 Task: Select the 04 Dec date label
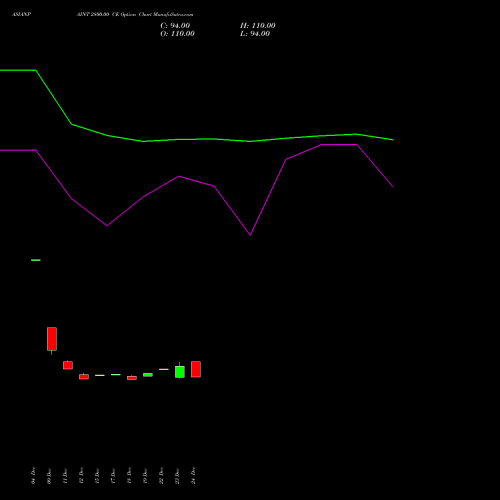pyautogui.click(x=33, y=475)
